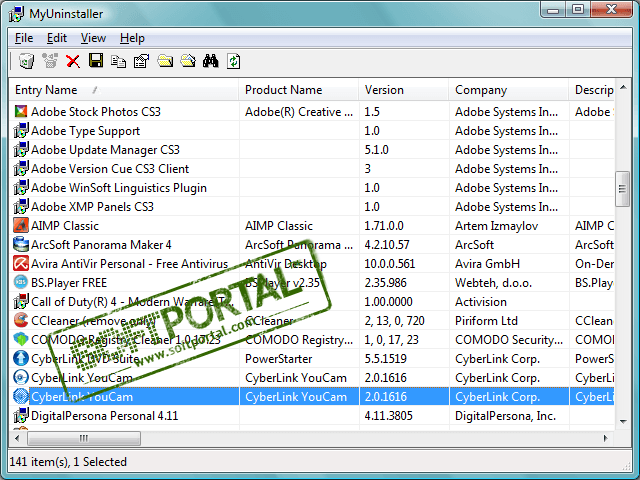Screen dimensions: 640x480
Task: Click version 4.2.10.57 of ArcSoft
Action: pos(387,244)
